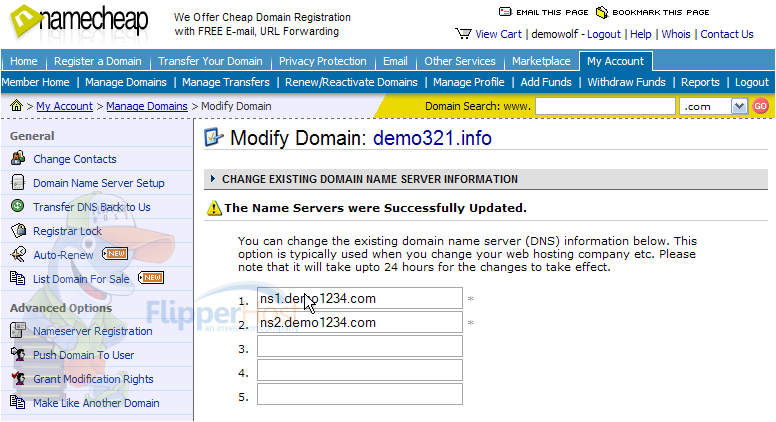Screen dimensions: 776x422
Task: Open the Whois link
Action: [x=676, y=34]
